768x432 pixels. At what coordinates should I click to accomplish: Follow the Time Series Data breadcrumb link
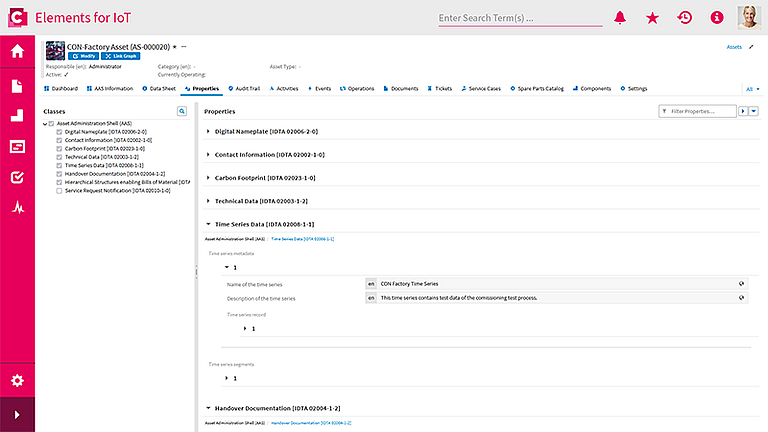(x=303, y=239)
